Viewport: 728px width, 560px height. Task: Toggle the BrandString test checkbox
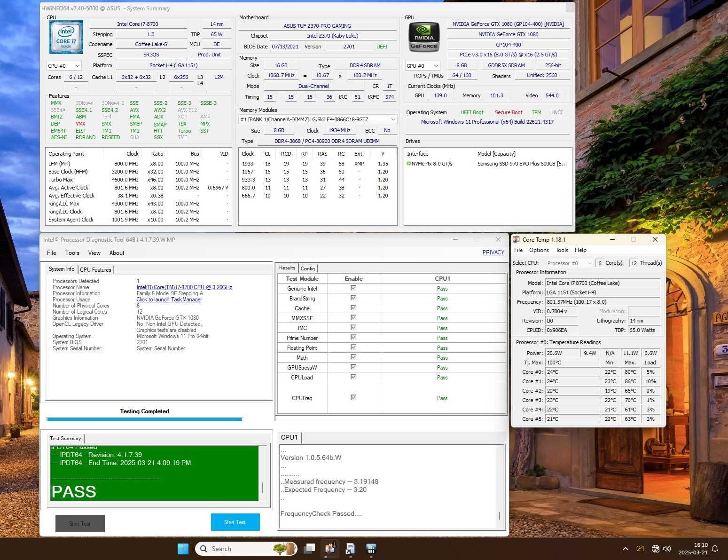[x=353, y=298]
